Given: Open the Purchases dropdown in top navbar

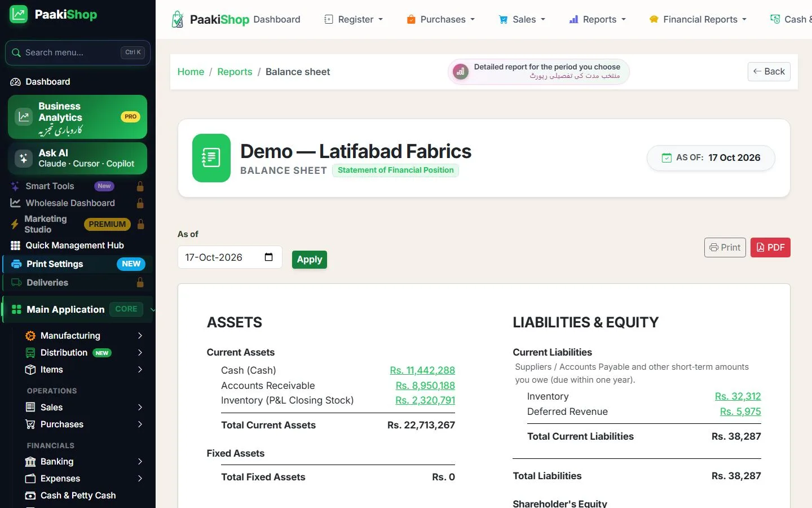Looking at the screenshot, I should tap(440, 19).
